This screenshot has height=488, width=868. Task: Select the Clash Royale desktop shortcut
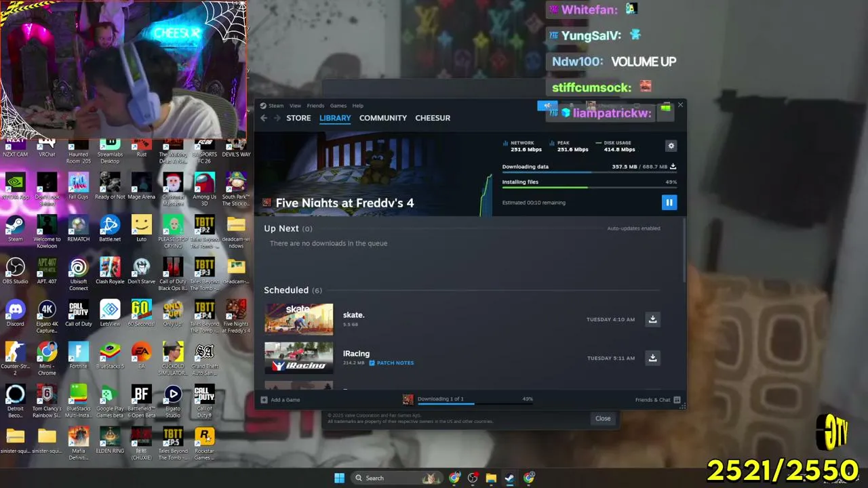[x=110, y=271]
